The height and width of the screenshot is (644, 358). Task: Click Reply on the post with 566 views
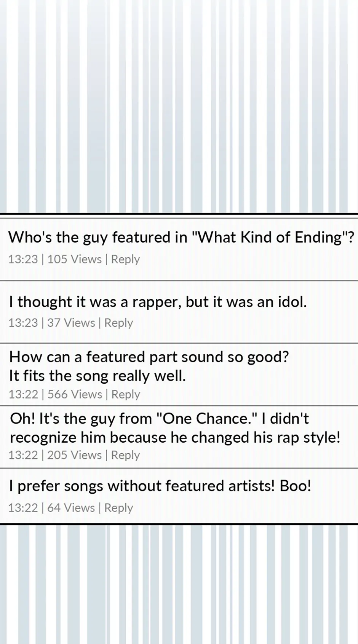pyautogui.click(x=125, y=394)
